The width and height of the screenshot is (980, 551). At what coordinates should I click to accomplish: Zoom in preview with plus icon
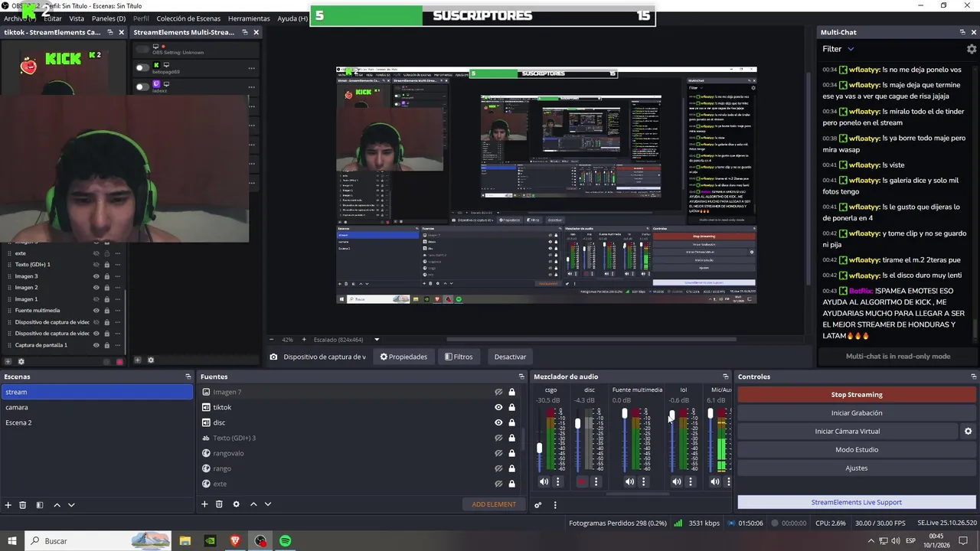[304, 340]
